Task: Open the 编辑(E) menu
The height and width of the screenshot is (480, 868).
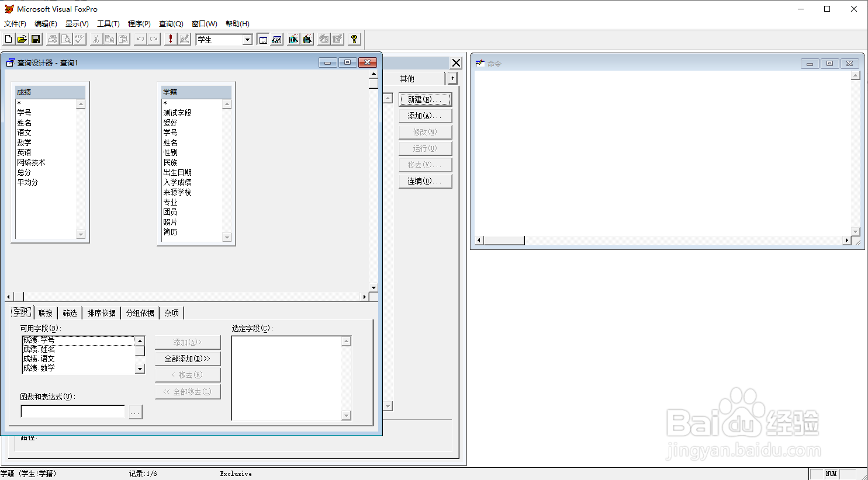Action: click(x=46, y=24)
